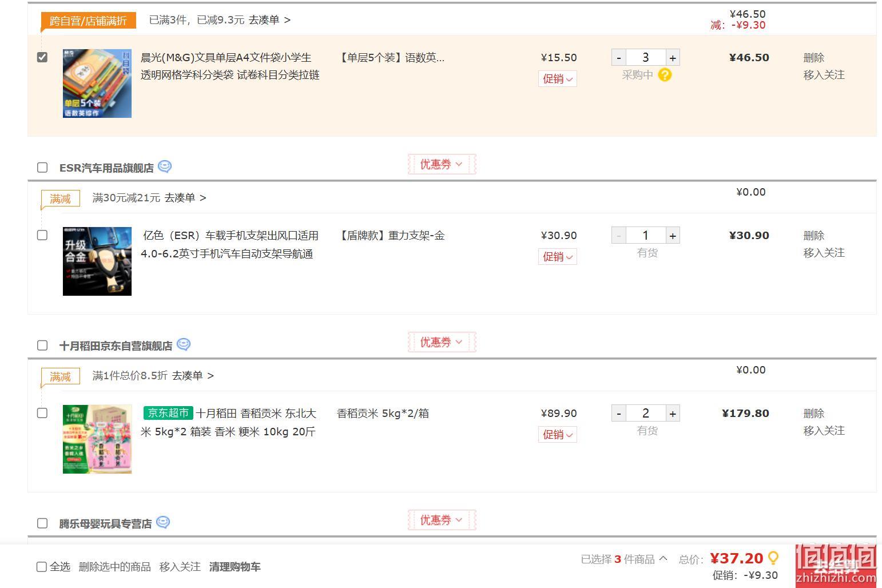
Task: Expand 促销 dropdown for 十月稻田 rice
Action: [x=558, y=435]
